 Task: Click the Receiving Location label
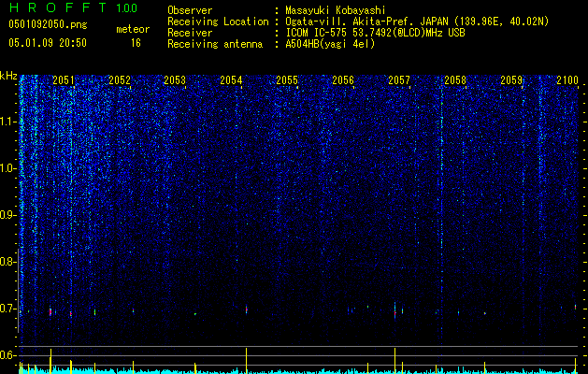[218, 22]
